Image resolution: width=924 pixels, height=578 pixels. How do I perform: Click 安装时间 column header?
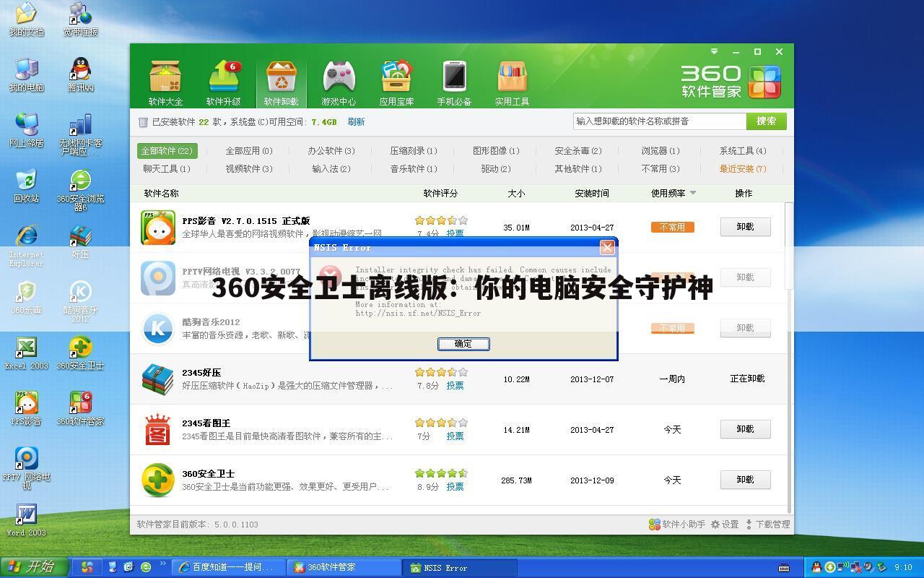point(592,194)
